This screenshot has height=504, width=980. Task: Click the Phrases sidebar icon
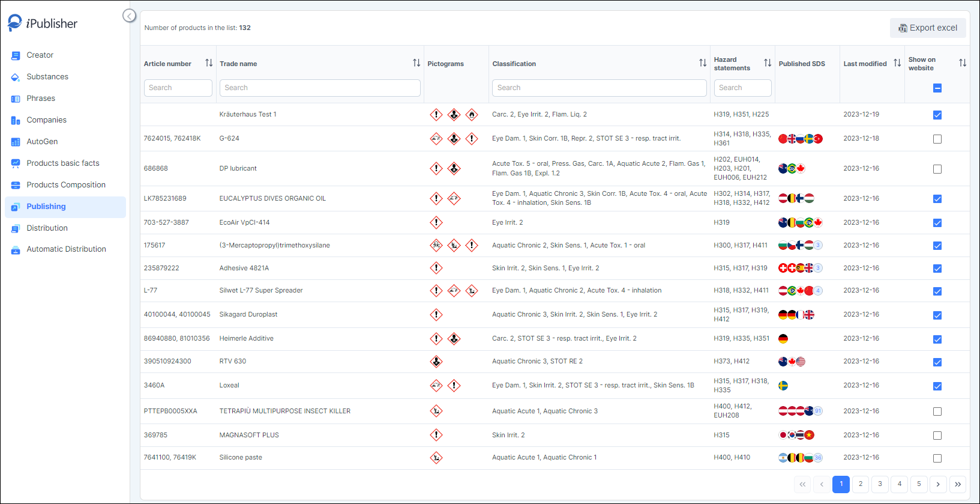tap(16, 99)
